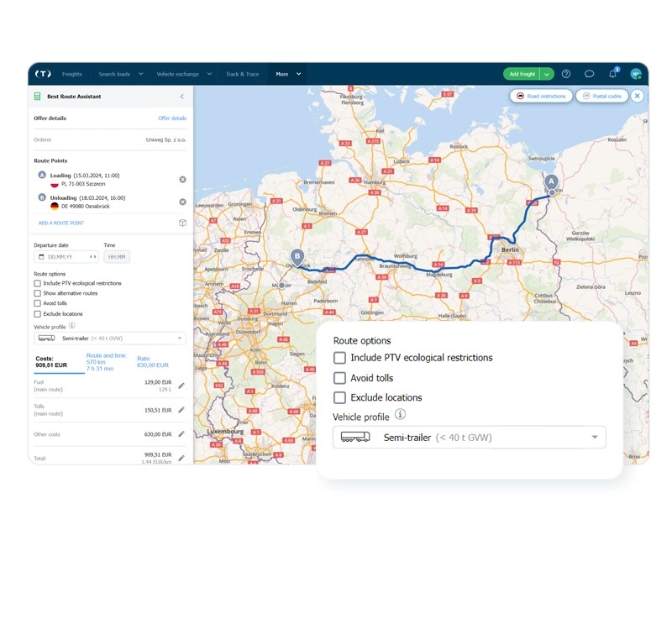The height and width of the screenshot is (630, 672).
Task: Click the Vehicle profile info icon in sidebar
Action: tap(72, 326)
